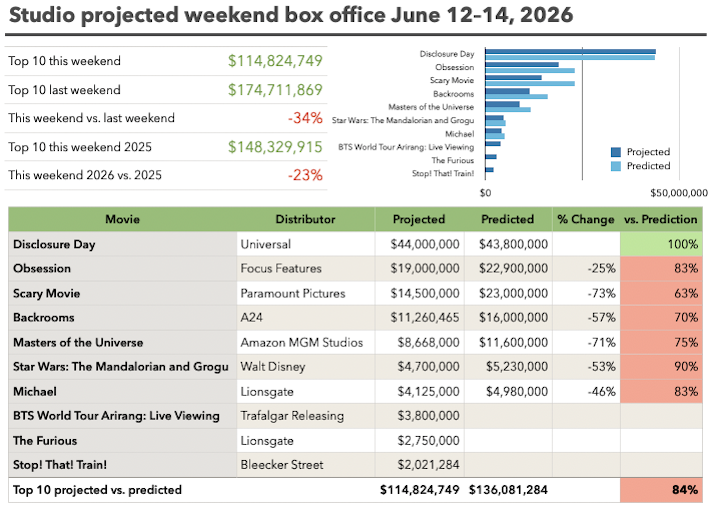The height and width of the screenshot is (520, 720).
Task: Select Masters of the Universe row title
Action: click(x=78, y=342)
